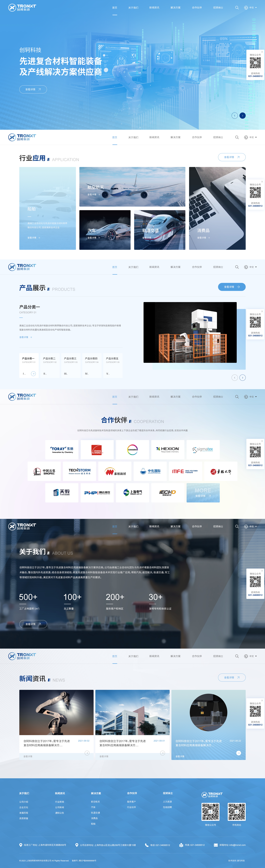The image size is (265, 868).
Task: Open the 航空航天 application image
Action: 132,187
